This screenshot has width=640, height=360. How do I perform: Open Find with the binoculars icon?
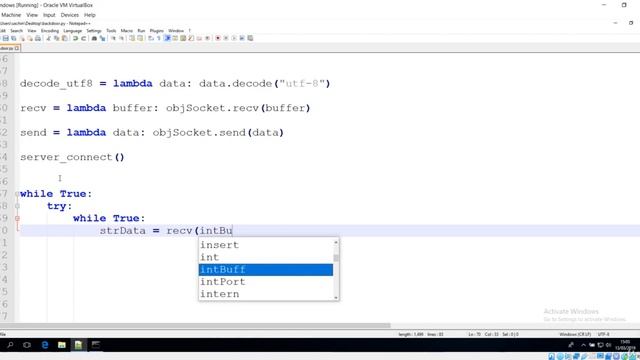[94, 38]
